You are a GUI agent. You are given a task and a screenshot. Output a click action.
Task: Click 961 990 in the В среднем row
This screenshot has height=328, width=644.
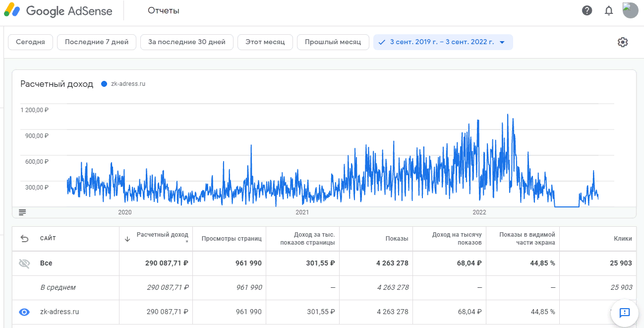249,287
